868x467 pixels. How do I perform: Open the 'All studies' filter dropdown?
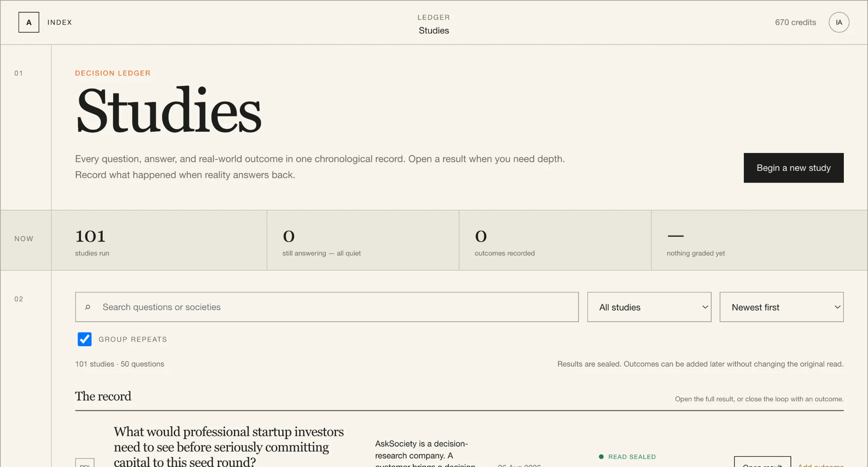pyautogui.click(x=649, y=307)
